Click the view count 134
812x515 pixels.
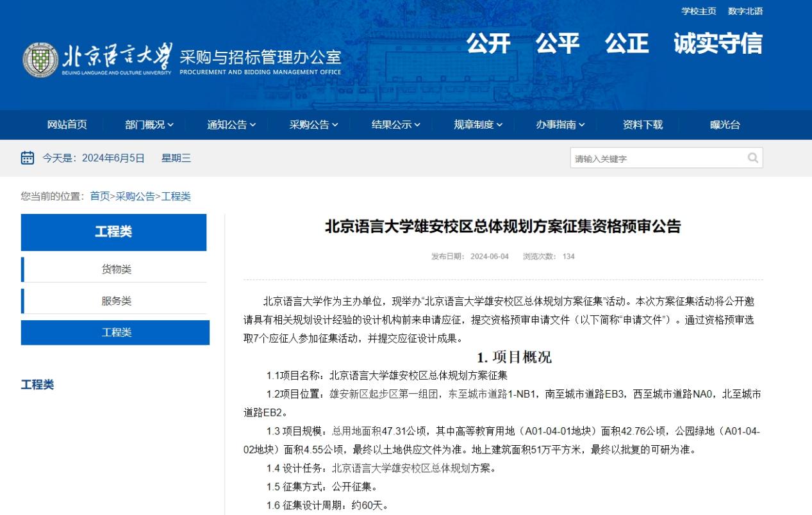click(568, 256)
